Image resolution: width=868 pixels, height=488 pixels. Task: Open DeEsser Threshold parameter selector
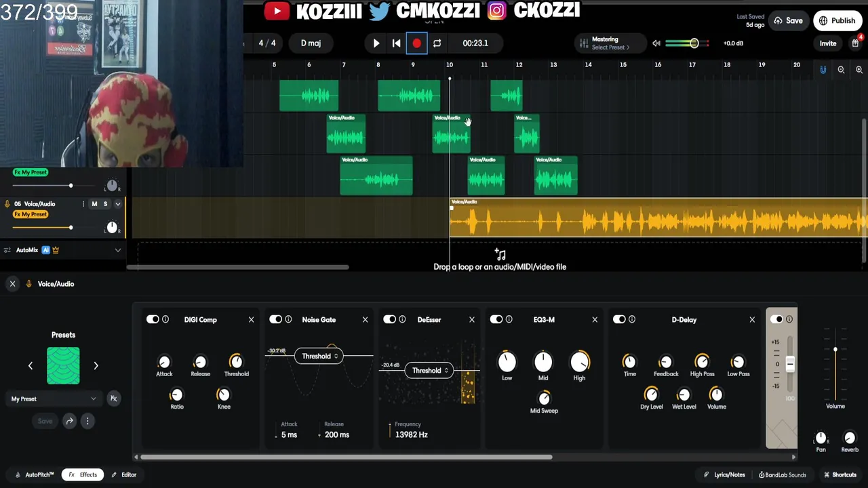click(430, 370)
